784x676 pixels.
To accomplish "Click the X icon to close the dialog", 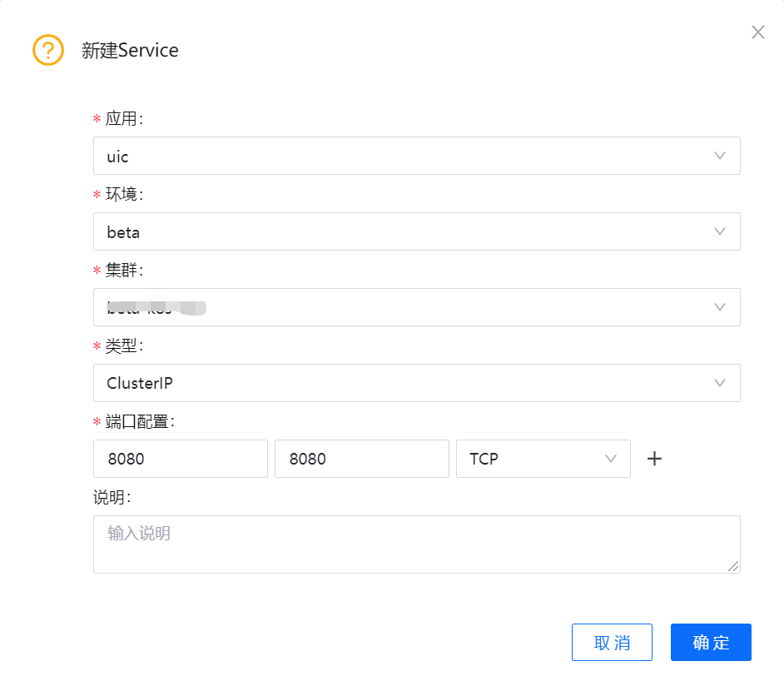I will click(757, 32).
